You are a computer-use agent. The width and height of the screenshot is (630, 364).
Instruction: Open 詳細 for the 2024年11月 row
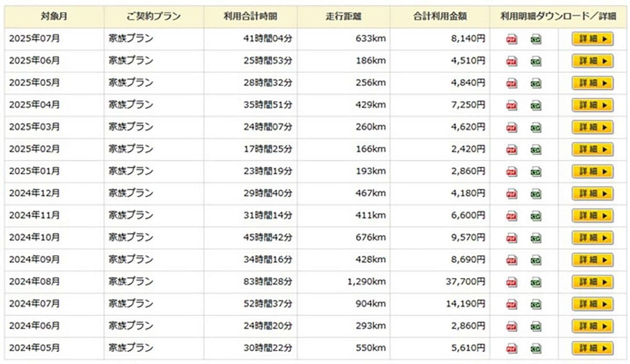pyautogui.click(x=593, y=216)
